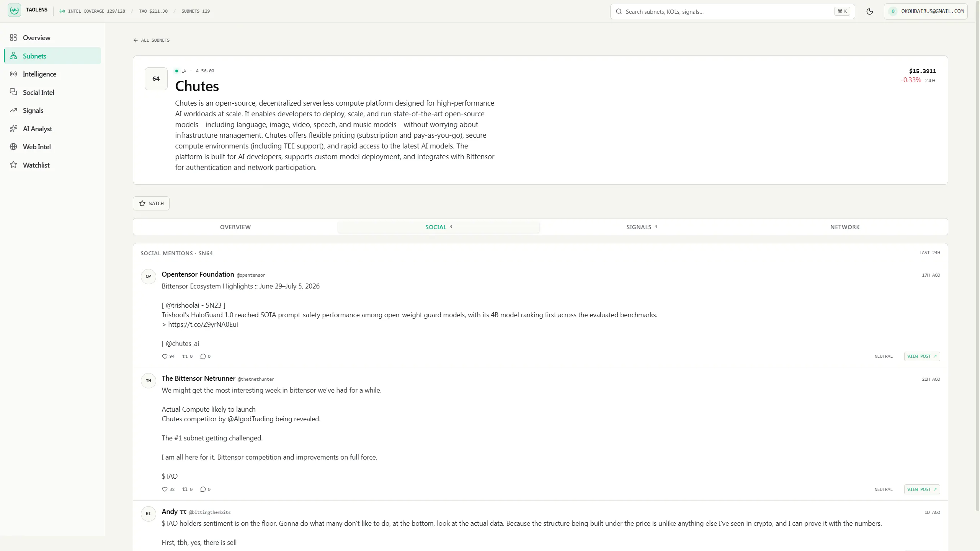Open the Intelligence sidebar page

pos(52,74)
